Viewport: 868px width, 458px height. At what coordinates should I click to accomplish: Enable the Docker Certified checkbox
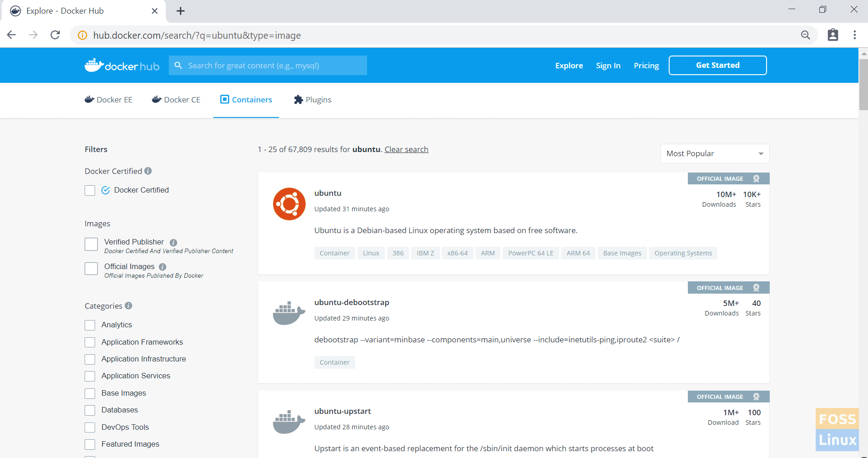tap(90, 190)
